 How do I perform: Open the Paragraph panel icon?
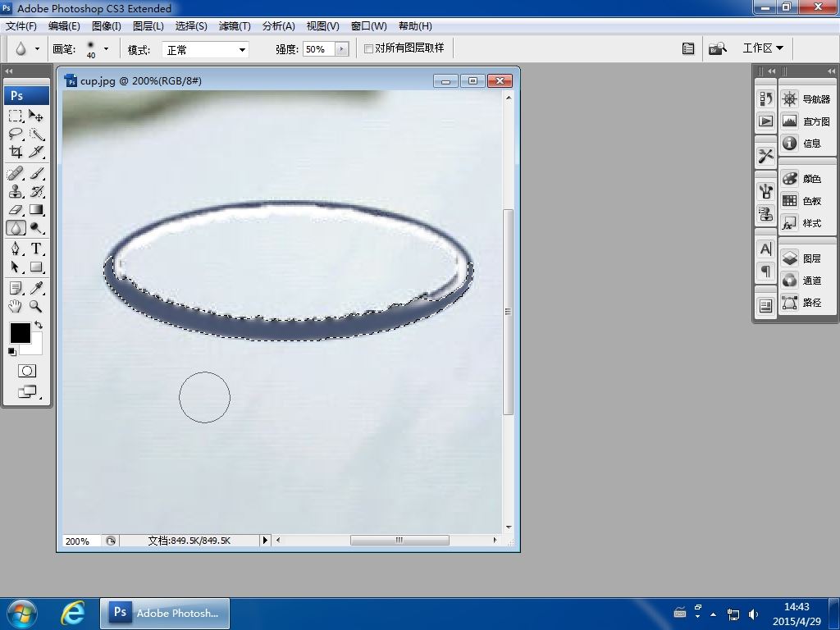tap(765, 271)
